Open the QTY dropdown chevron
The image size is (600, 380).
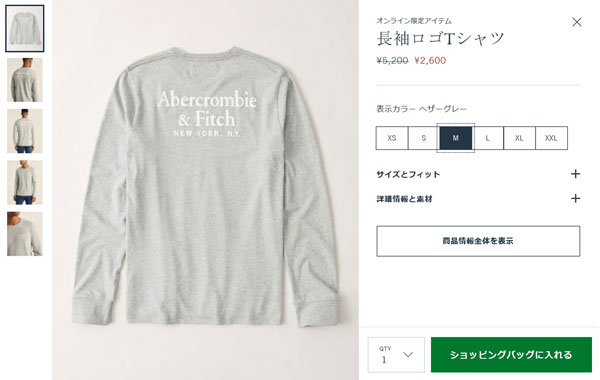(408, 355)
